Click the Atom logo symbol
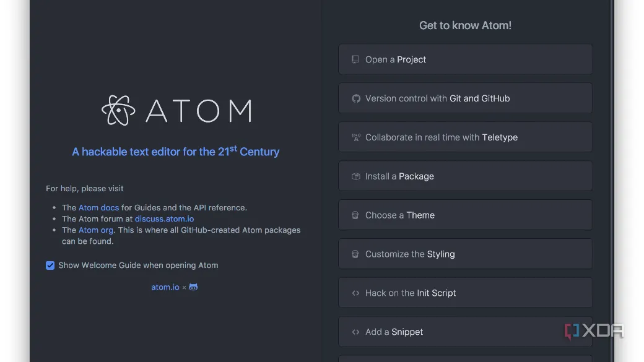 pos(118,110)
